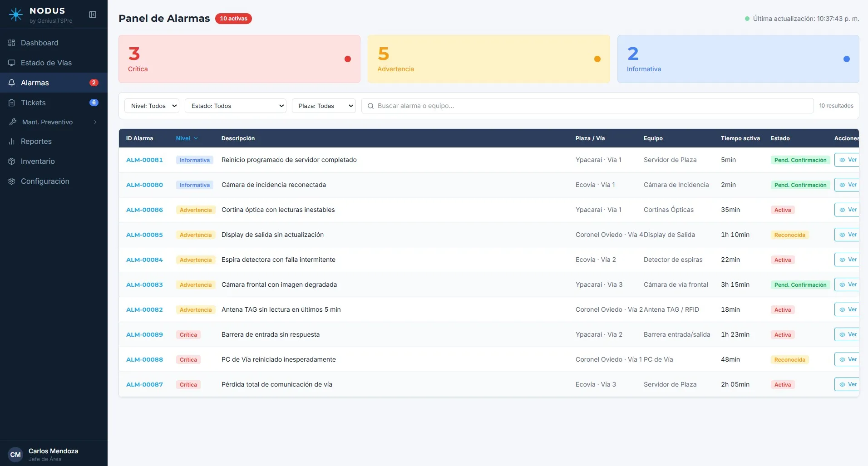868x466 pixels.
Task: View alarm ALM-00087 via Ver button
Action: click(847, 384)
